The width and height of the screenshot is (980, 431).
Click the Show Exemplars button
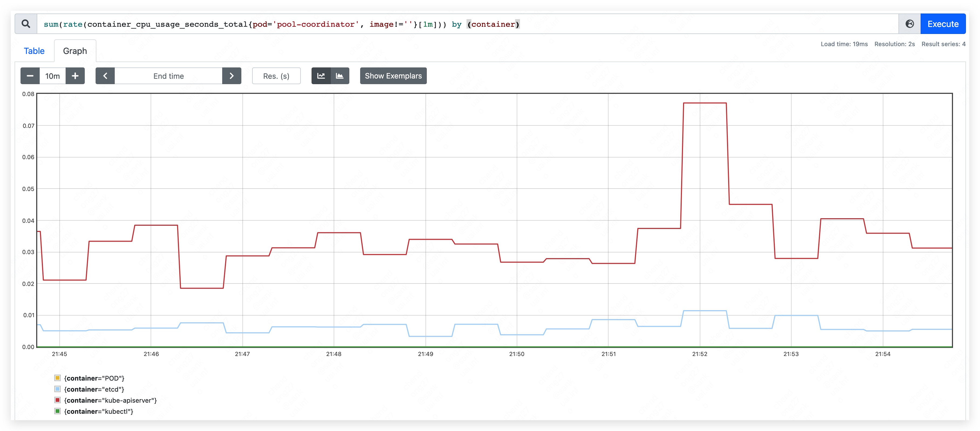coord(393,76)
